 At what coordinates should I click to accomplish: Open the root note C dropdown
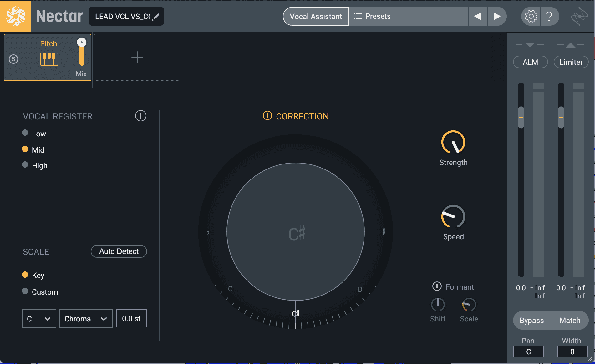[x=39, y=319]
